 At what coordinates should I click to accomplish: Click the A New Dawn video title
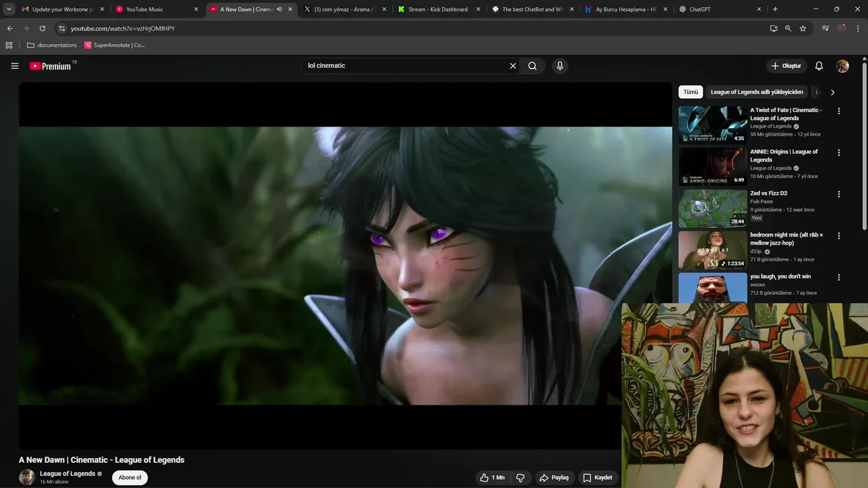tap(102, 460)
